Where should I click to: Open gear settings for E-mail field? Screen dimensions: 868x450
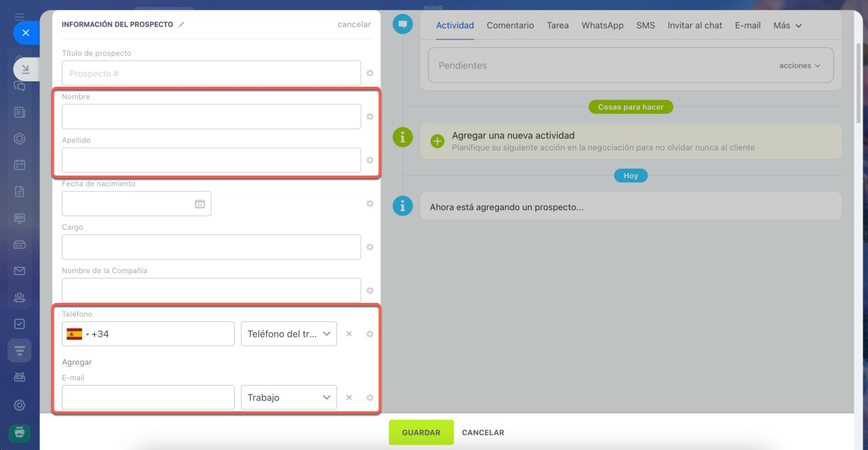coord(370,398)
